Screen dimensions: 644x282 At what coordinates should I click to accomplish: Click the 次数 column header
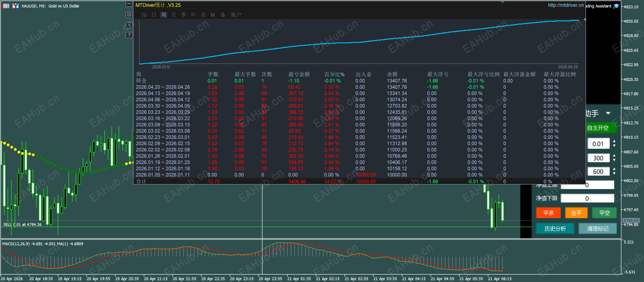[267, 74]
